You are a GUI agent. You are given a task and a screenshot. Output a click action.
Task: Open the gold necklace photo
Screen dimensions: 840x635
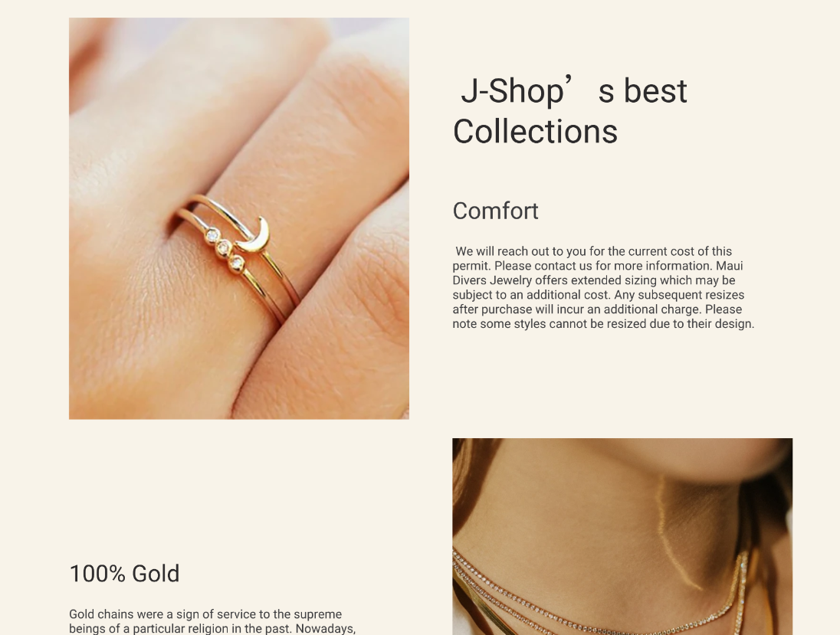(622, 536)
